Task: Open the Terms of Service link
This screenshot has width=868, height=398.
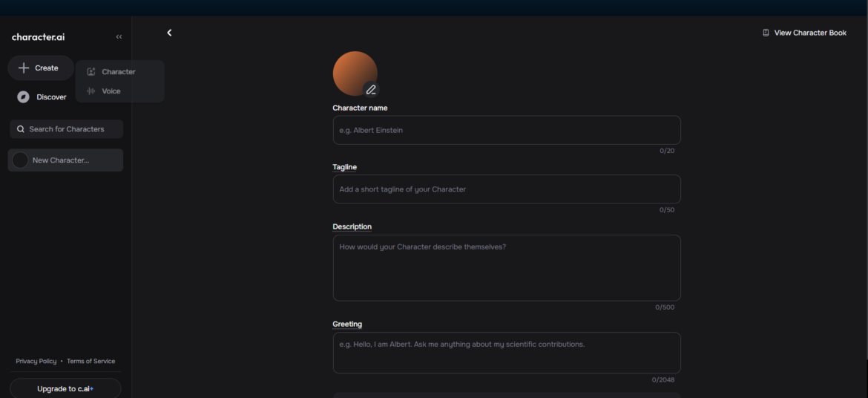Action: (x=91, y=361)
